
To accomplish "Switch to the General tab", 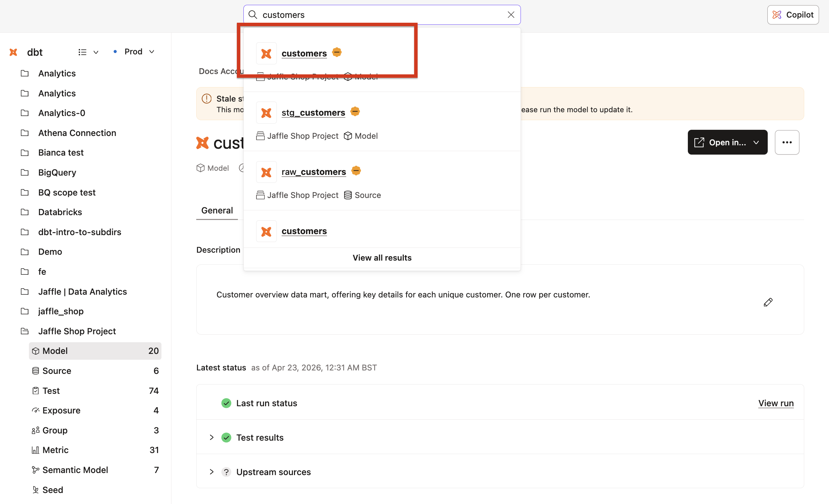I will pyautogui.click(x=217, y=210).
